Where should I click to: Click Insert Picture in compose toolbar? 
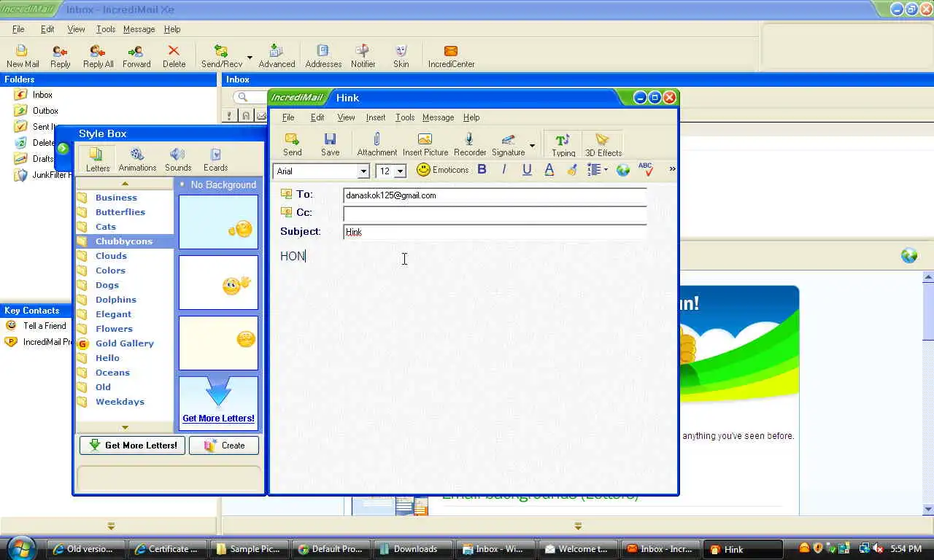425,144
